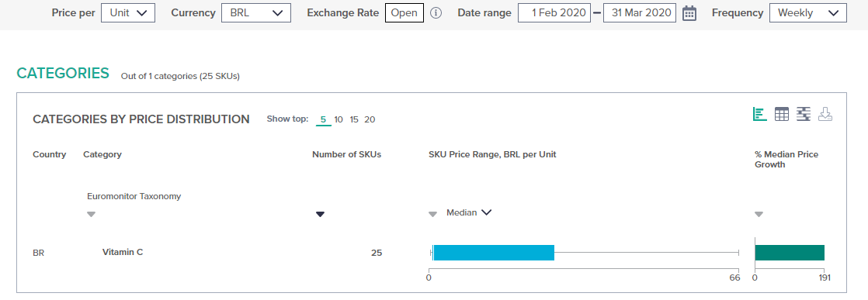Sort by Category taxonomy arrow

[x=92, y=215]
